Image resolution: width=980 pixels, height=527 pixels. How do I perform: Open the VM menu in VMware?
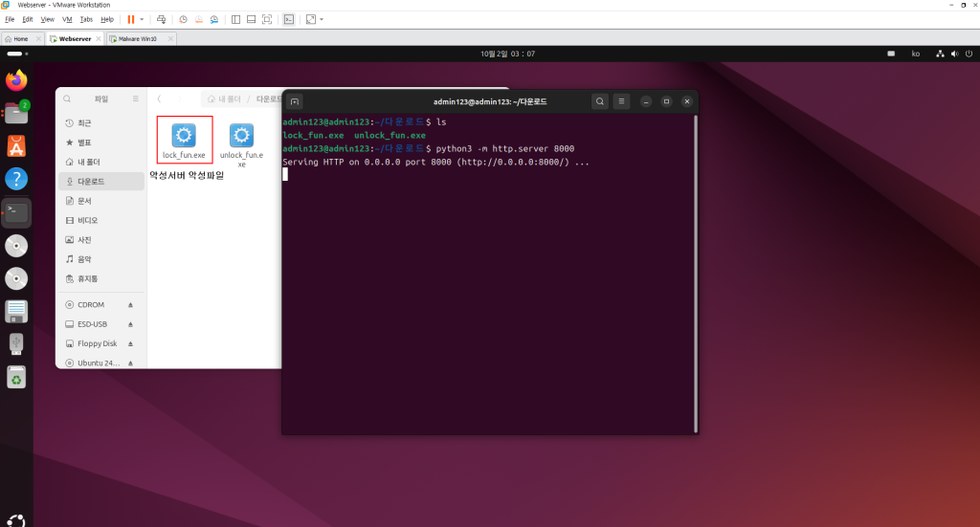tap(67, 19)
